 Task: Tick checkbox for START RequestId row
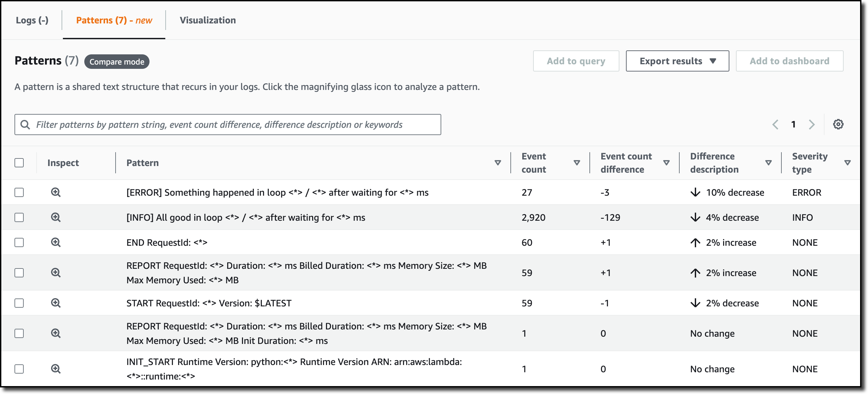19,303
